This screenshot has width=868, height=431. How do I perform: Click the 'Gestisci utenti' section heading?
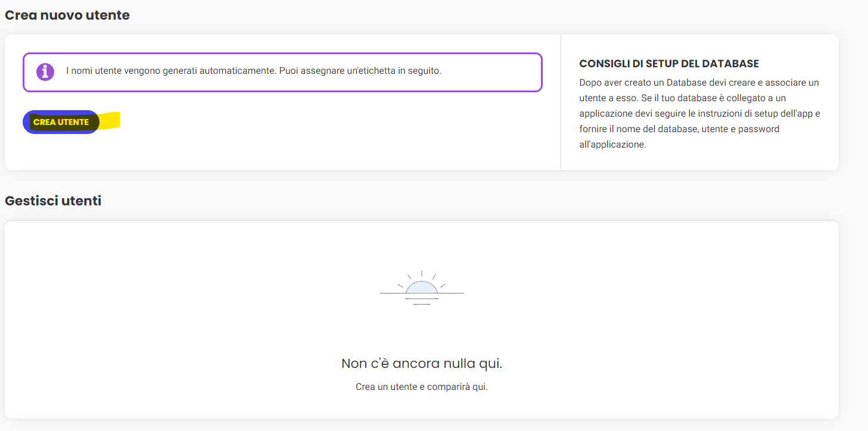53,201
